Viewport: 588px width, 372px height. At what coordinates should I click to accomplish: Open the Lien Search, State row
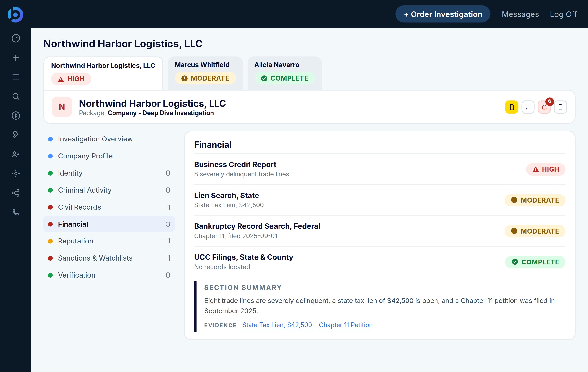pos(380,200)
